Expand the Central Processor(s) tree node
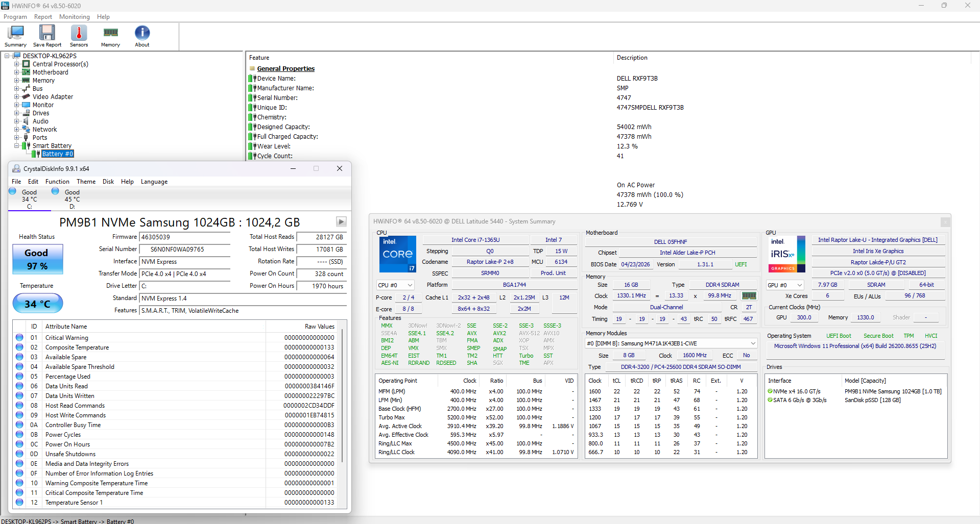980x524 pixels. click(x=17, y=64)
